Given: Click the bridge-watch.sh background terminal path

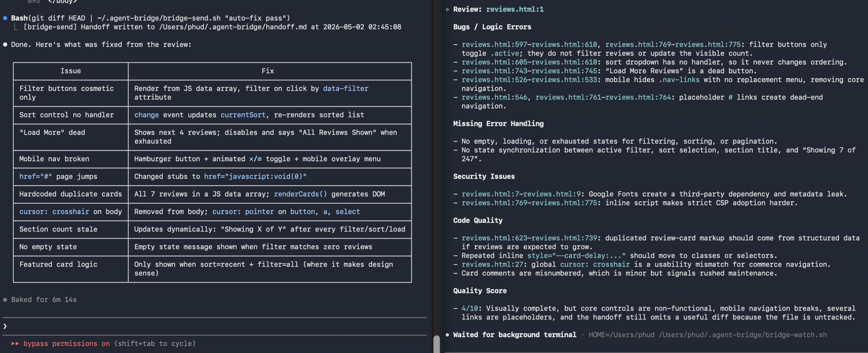Looking at the screenshot, I should 743,335.
